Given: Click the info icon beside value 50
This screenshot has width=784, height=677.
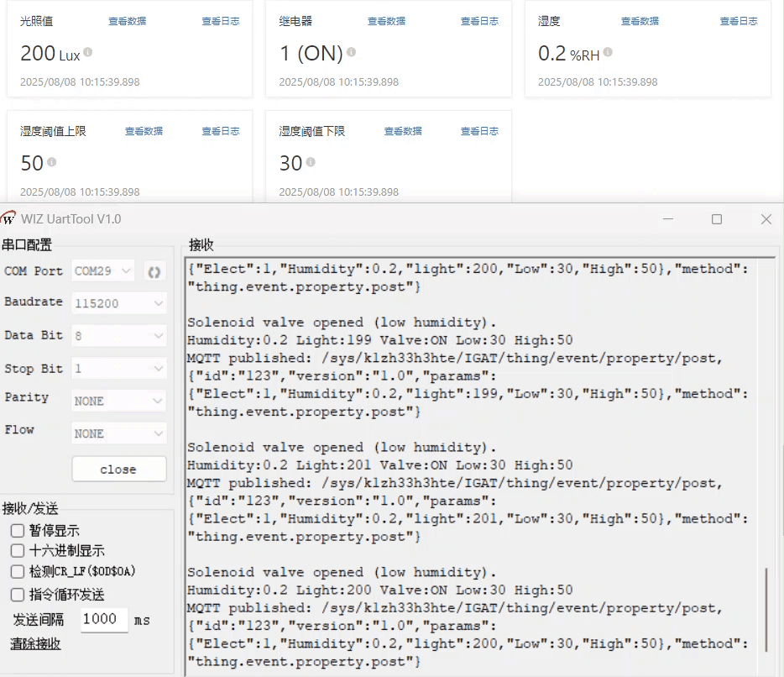Looking at the screenshot, I should point(52,161).
